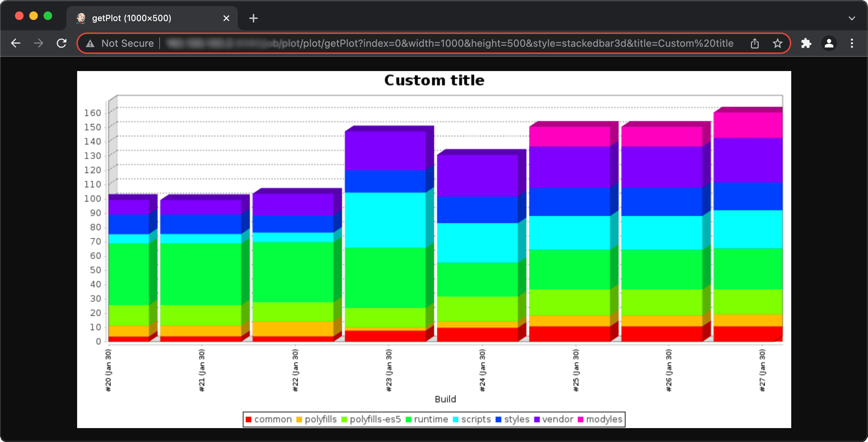This screenshot has width=868, height=442.
Task: Open the profile avatar menu
Action: pyautogui.click(x=829, y=44)
